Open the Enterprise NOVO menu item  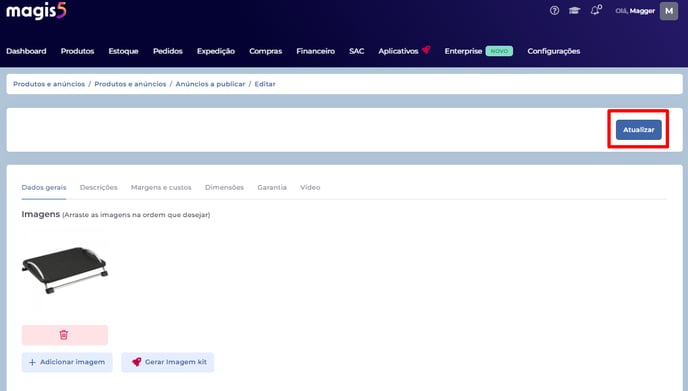pyautogui.click(x=478, y=51)
